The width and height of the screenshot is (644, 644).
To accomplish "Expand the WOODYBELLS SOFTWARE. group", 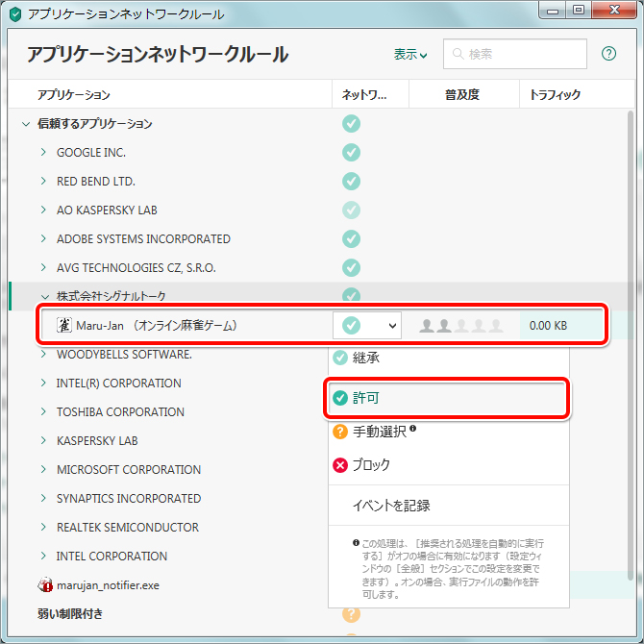I will click(43, 354).
